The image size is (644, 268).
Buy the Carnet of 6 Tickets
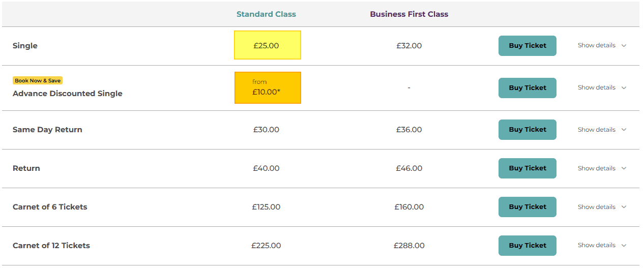point(528,207)
